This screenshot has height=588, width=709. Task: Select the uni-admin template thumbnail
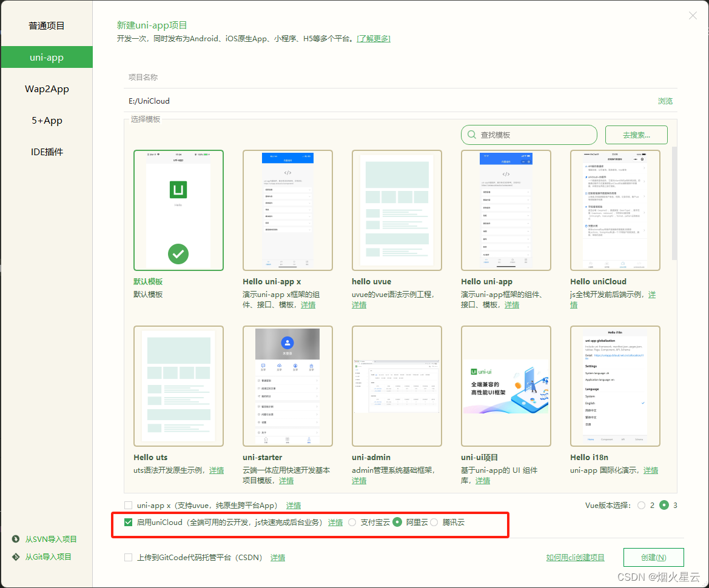[397, 386]
